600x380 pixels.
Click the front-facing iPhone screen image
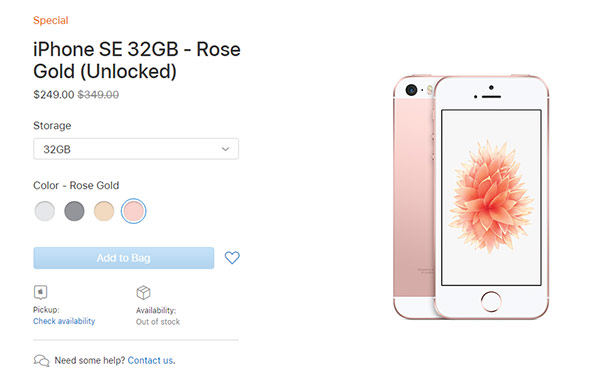(x=491, y=197)
